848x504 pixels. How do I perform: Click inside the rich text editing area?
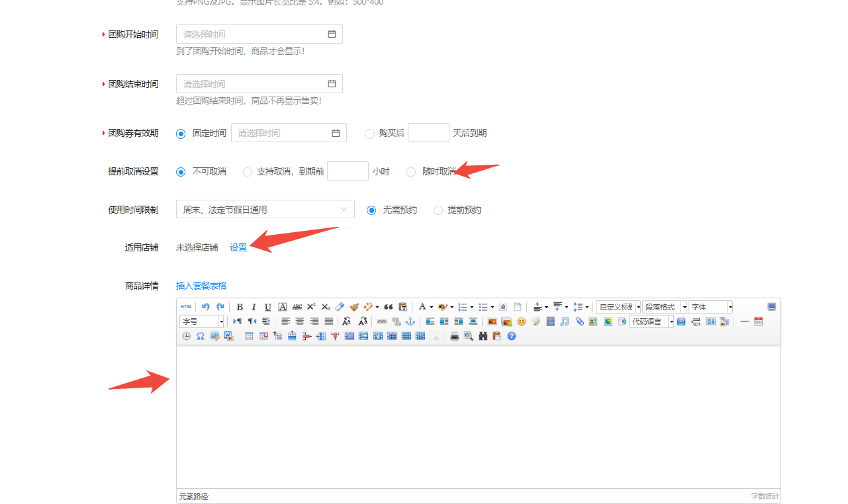(x=478, y=417)
